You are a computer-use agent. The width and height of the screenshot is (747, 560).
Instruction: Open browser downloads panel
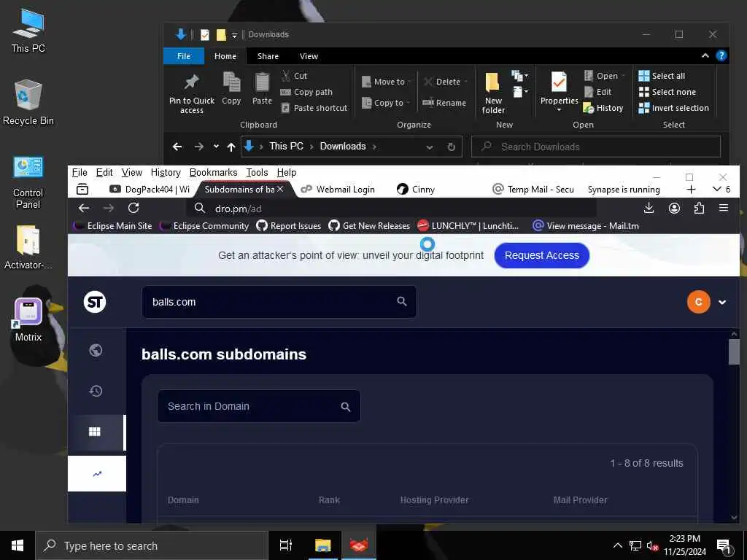[649, 208]
